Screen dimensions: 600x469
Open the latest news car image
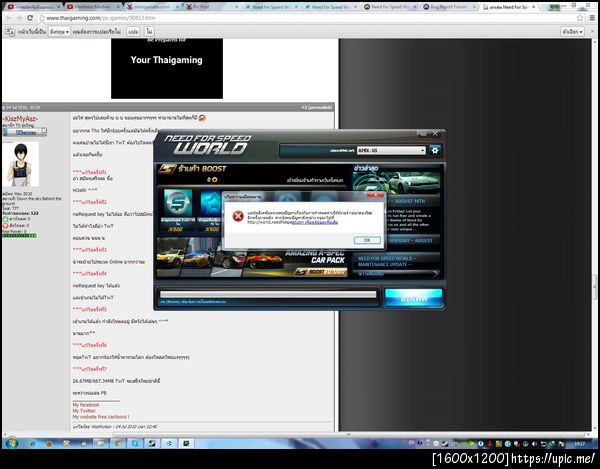[396, 182]
